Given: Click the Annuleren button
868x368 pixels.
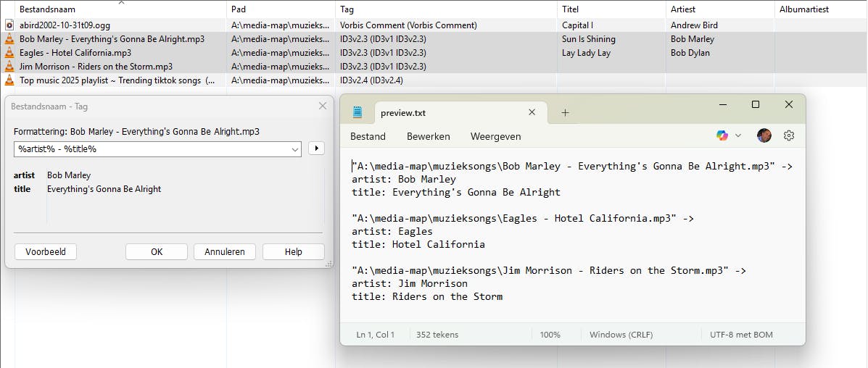Looking at the screenshot, I should 225,252.
